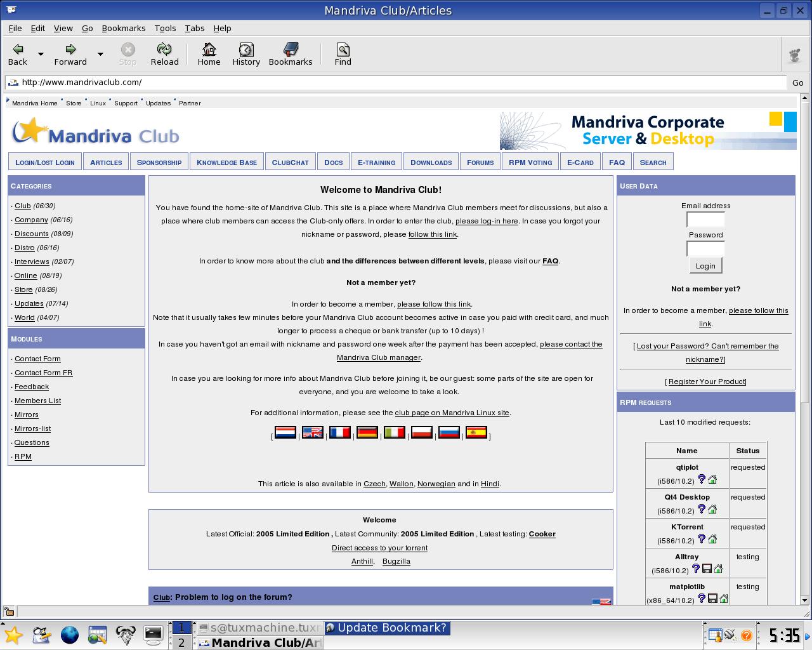This screenshot has width=812, height=650.
Task: Open the Members List module link
Action: [38, 401]
